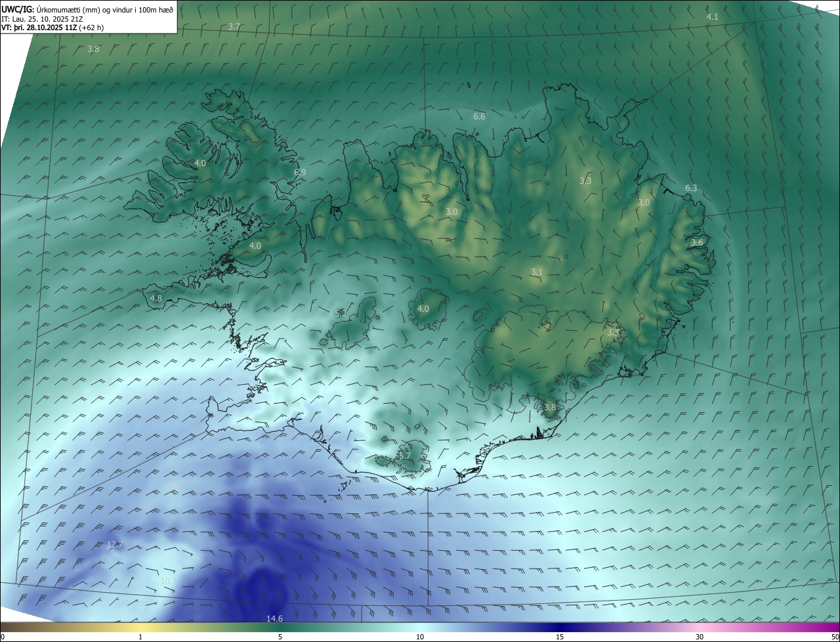Click the "VT: þri. 28.10.2025 11Z" line
The height and width of the screenshot is (642, 840).
[x=52, y=28]
